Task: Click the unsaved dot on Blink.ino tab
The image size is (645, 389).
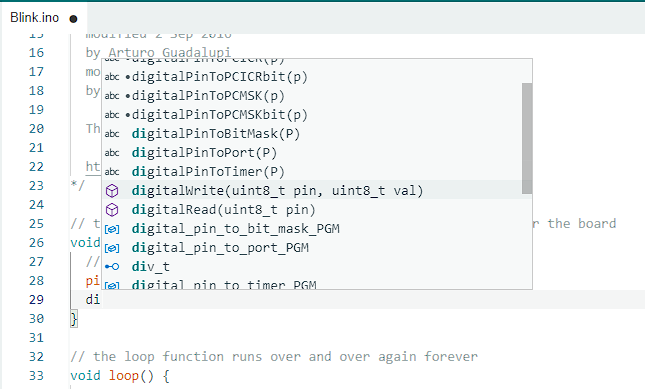Action: [x=73, y=19]
